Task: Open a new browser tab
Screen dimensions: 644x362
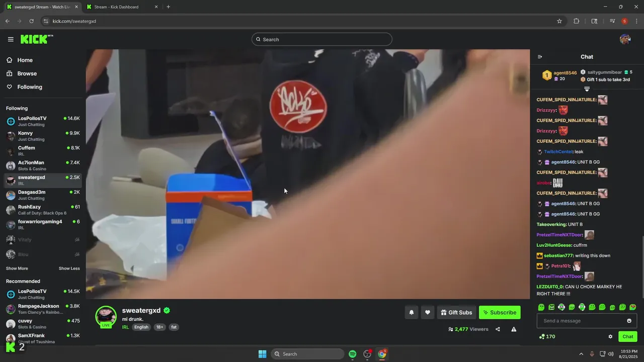Action: 168,7
